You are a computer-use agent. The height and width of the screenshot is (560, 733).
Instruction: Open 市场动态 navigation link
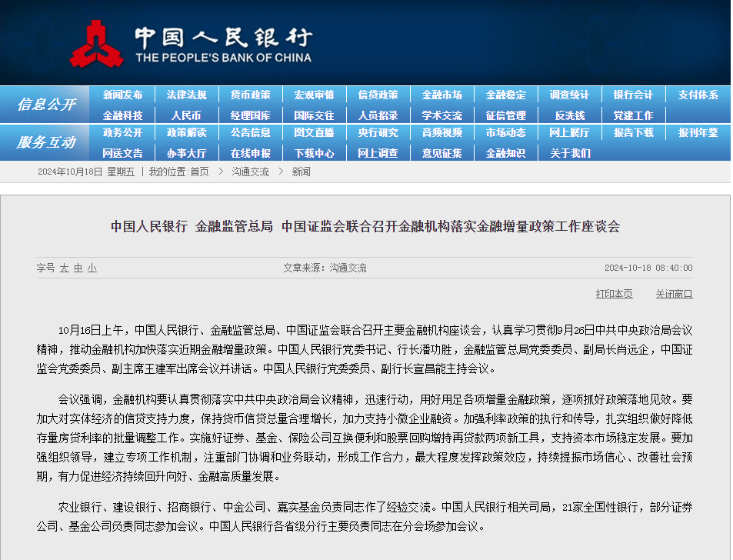[x=506, y=133]
